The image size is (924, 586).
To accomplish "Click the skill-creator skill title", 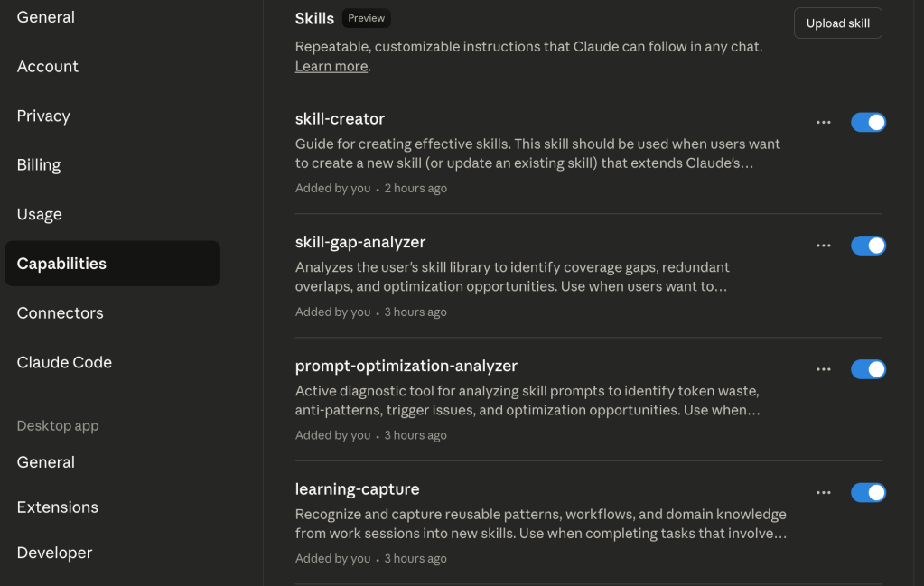I will (x=340, y=119).
